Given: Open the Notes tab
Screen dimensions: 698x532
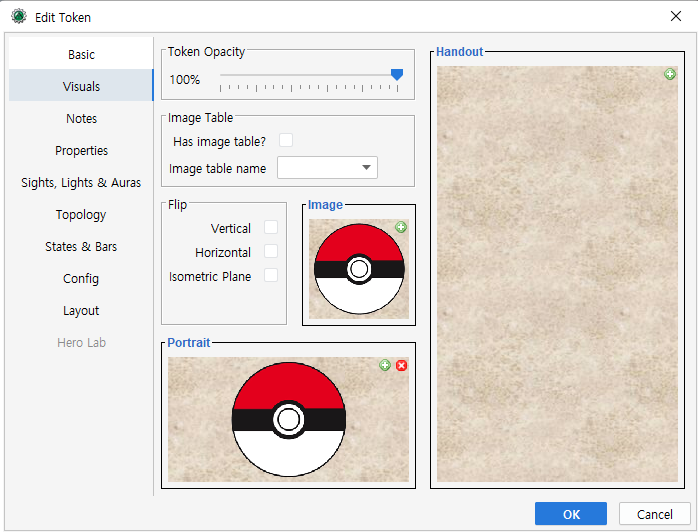Looking at the screenshot, I should [x=81, y=118].
